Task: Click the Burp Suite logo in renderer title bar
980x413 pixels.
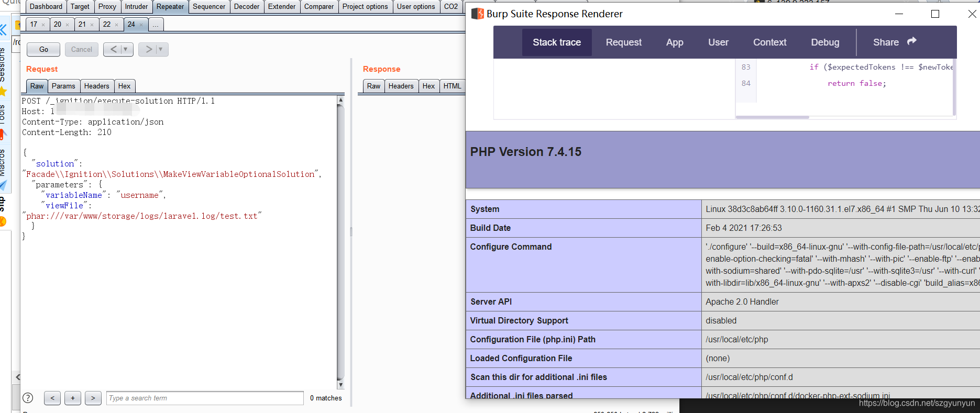Action: (477, 14)
